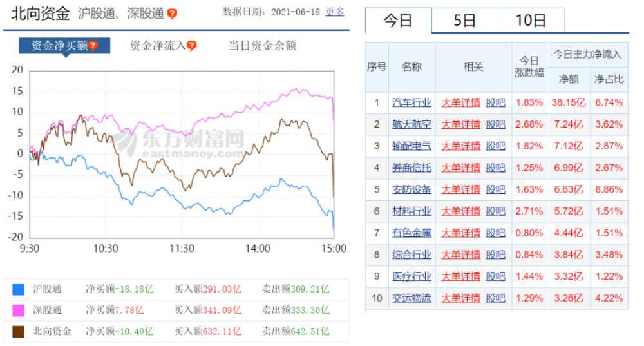The height and width of the screenshot is (346, 644).
Task: Open 大单详情 for 输配电气
Action: click(x=461, y=146)
